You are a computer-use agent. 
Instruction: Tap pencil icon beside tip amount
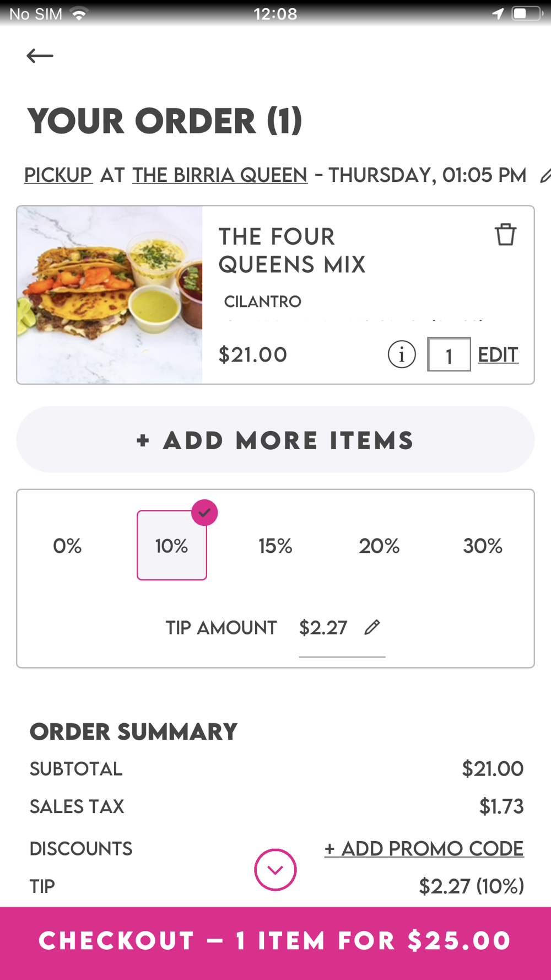372,627
